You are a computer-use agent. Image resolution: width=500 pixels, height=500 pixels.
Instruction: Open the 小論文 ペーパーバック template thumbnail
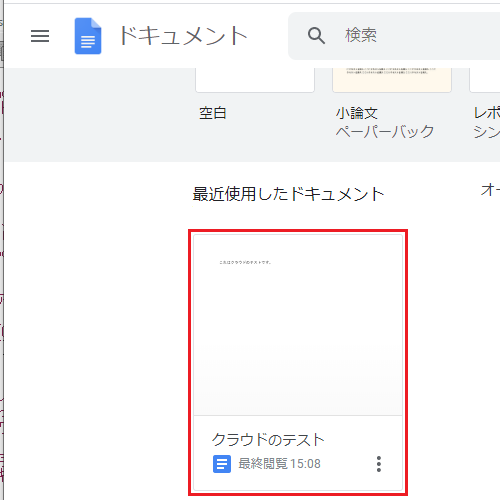click(392, 80)
